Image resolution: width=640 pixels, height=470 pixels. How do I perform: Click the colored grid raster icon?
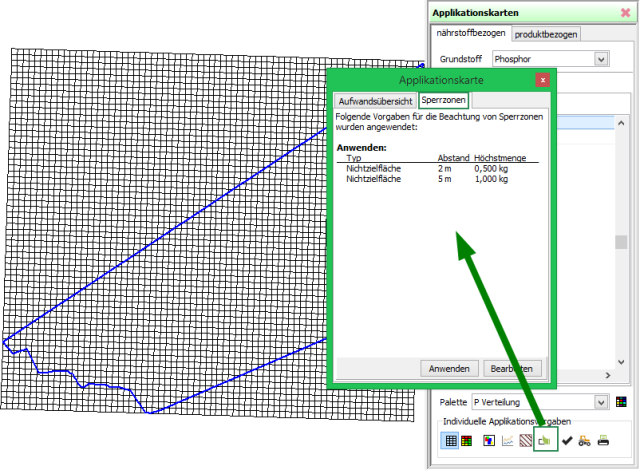pyautogui.click(x=467, y=440)
